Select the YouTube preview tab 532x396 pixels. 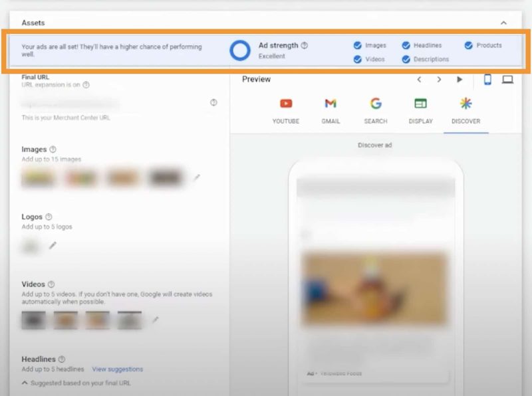(285, 110)
